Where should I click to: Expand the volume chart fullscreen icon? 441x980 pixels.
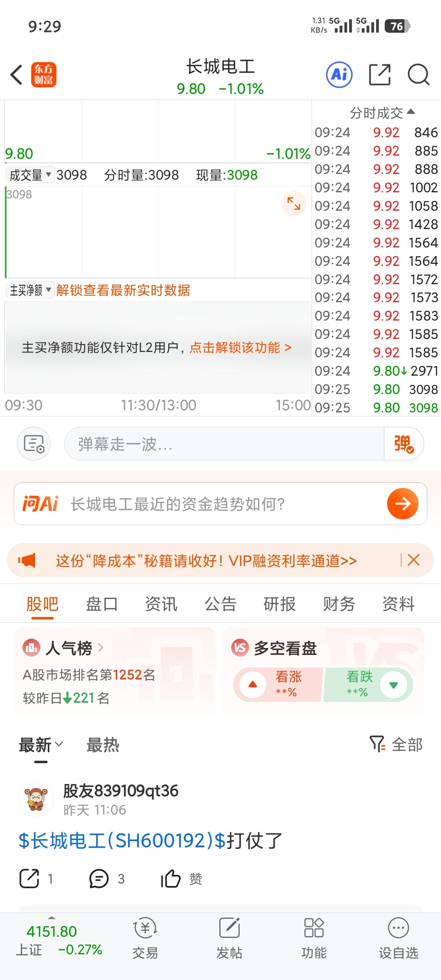pos(294,203)
